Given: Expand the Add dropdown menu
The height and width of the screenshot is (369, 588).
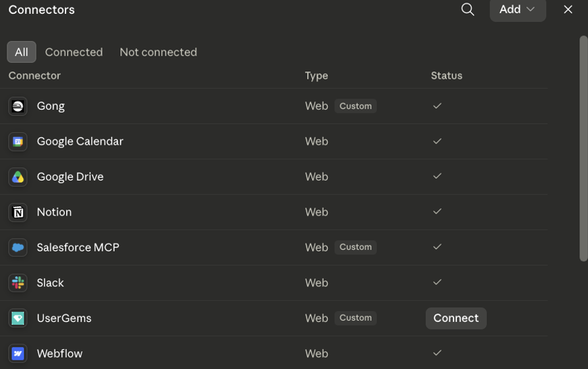Looking at the screenshot, I should point(518,9).
